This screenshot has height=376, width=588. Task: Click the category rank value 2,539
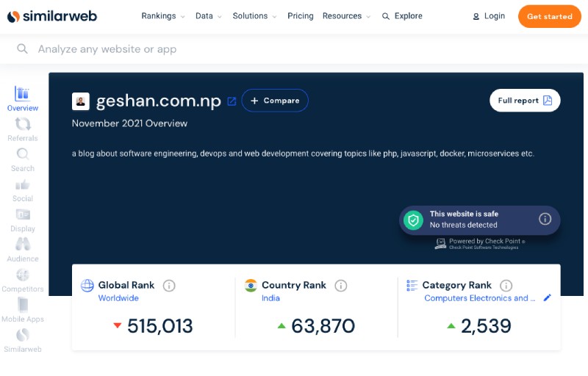tap(486, 326)
